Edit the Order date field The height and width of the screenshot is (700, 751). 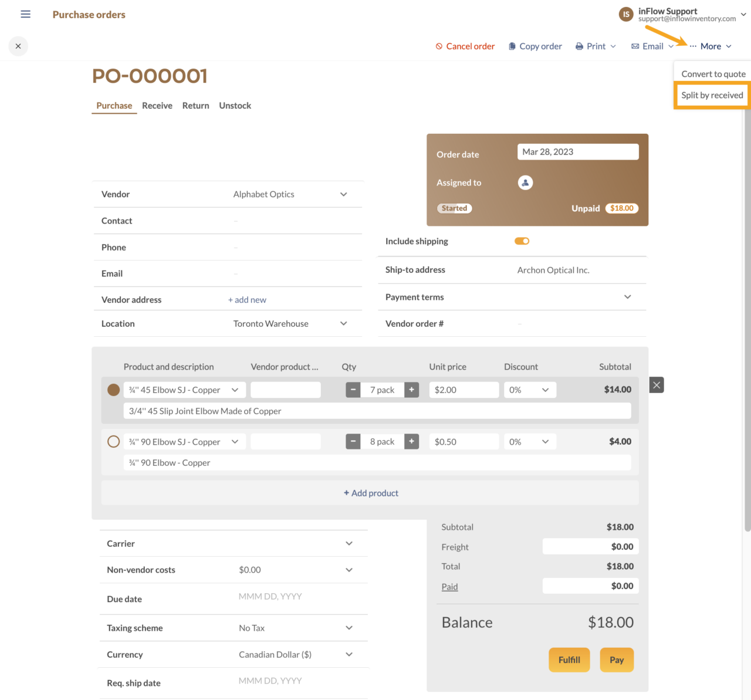(578, 151)
